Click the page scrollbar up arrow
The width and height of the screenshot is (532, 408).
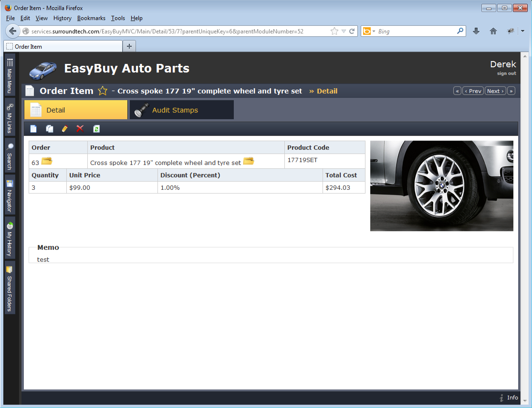[x=525, y=56]
